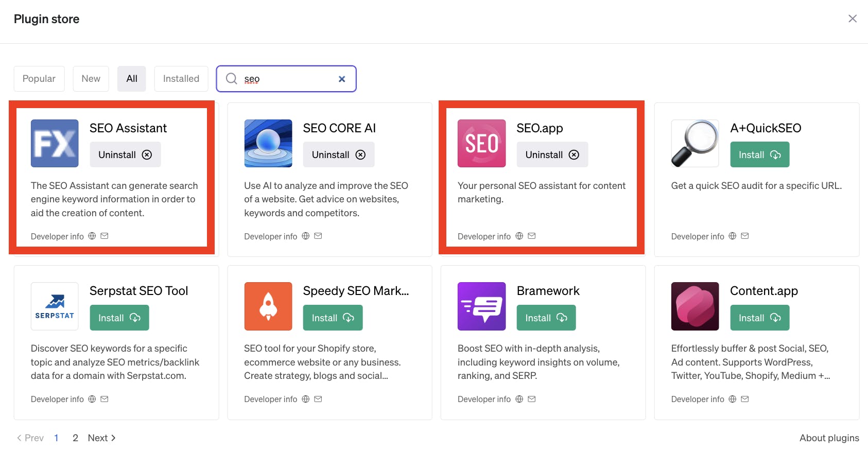
Task: Click the Speedy SEO Marketing rocket logo
Action: [268, 306]
